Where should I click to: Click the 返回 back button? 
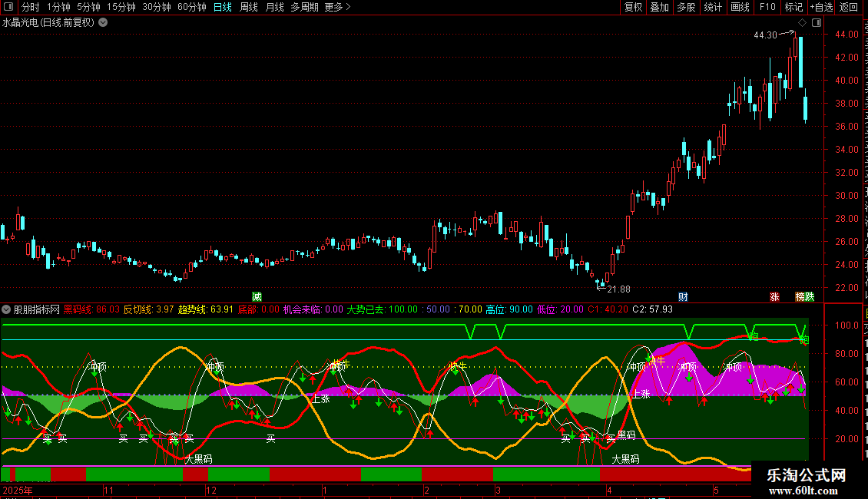(849, 7)
